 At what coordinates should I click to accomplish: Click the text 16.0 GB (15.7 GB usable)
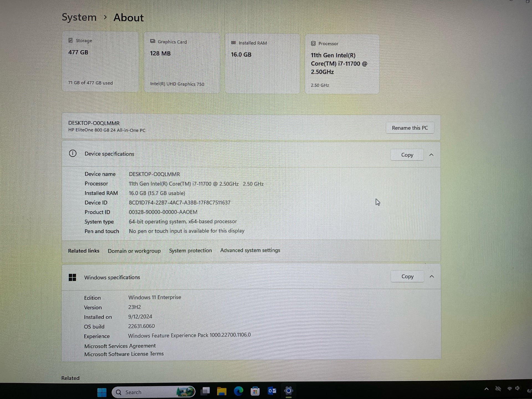pos(157,193)
